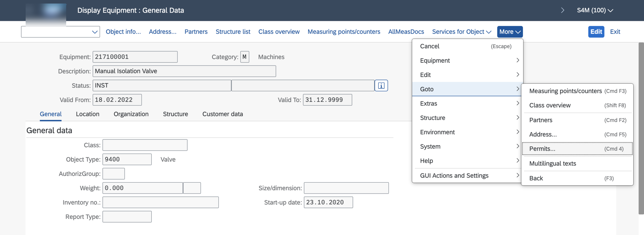Expand the Environment submenu
This screenshot has width=644, height=235.
pyautogui.click(x=468, y=132)
